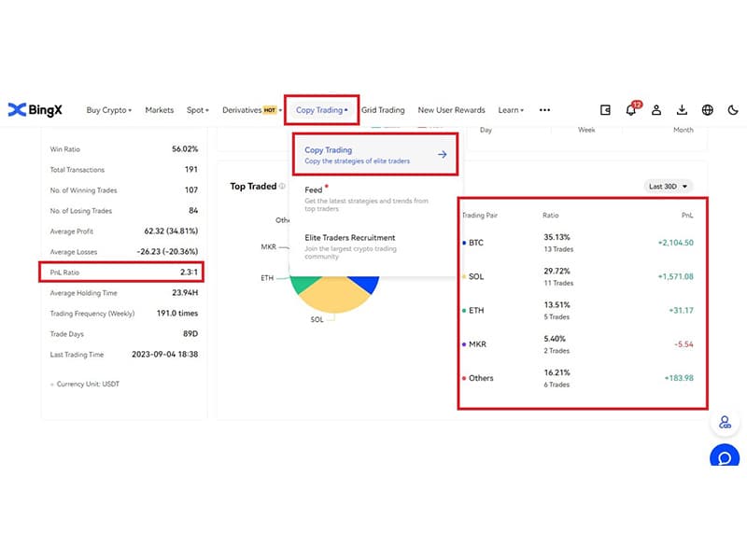Screen dimensions: 747x560
Task: Open Grid Trading in navigation
Action: click(383, 110)
